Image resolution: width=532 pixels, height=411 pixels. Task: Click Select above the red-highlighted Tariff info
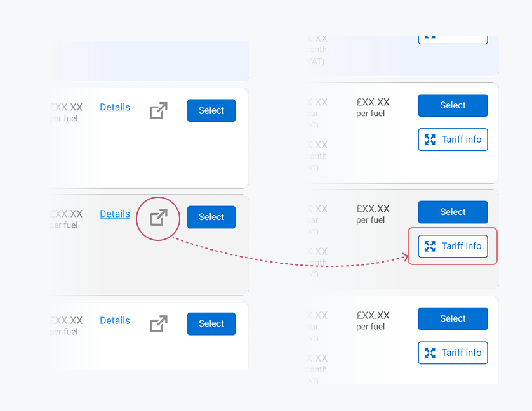[x=453, y=212]
